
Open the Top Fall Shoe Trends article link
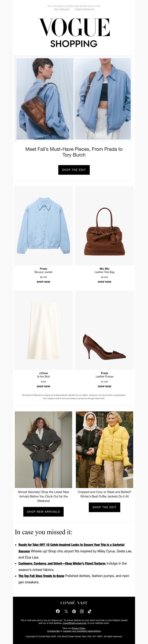[x=41, y=576]
